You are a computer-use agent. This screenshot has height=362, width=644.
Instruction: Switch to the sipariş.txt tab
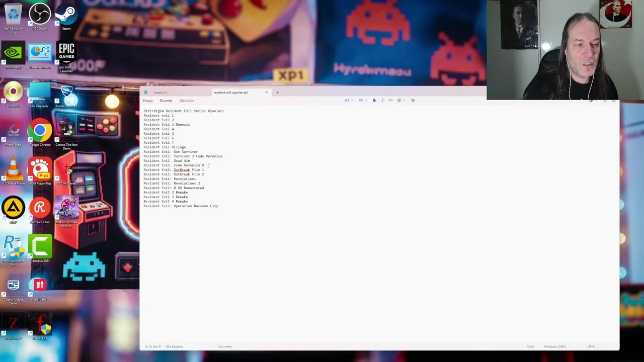tap(160, 93)
